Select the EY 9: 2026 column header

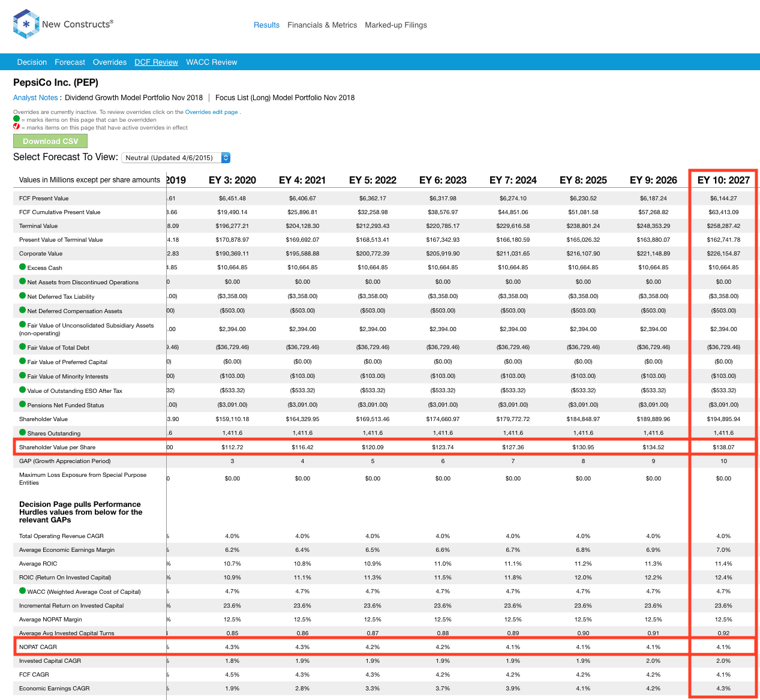click(x=653, y=180)
